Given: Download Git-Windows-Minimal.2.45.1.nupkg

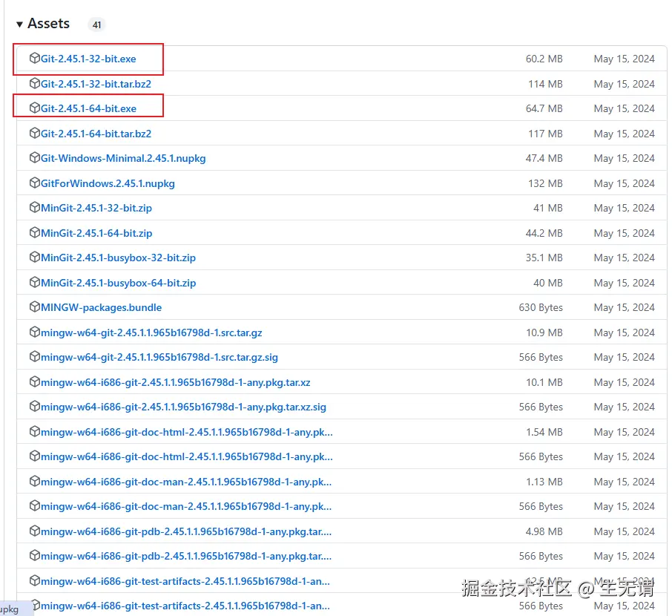Looking at the screenshot, I should pos(123,158).
